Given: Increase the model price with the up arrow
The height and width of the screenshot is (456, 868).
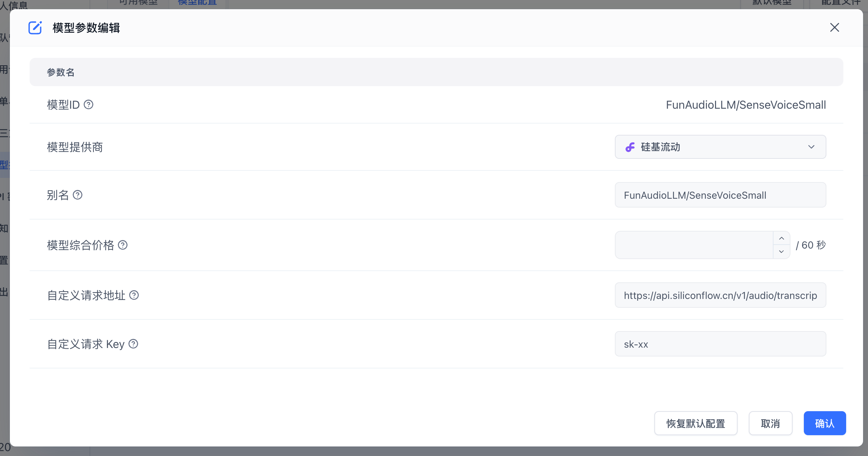Looking at the screenshot, I should [x=781, y=239].
